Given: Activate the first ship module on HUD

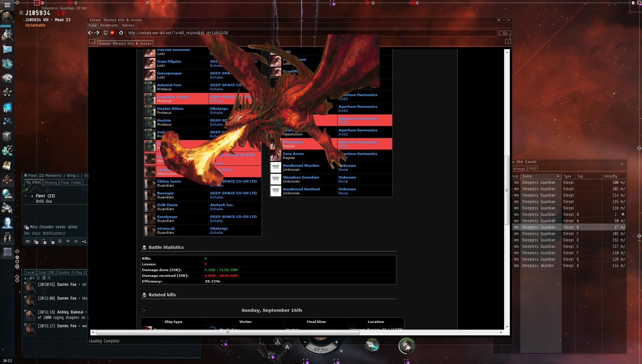Looking at the screenshot, I should (x=372, y=346).
